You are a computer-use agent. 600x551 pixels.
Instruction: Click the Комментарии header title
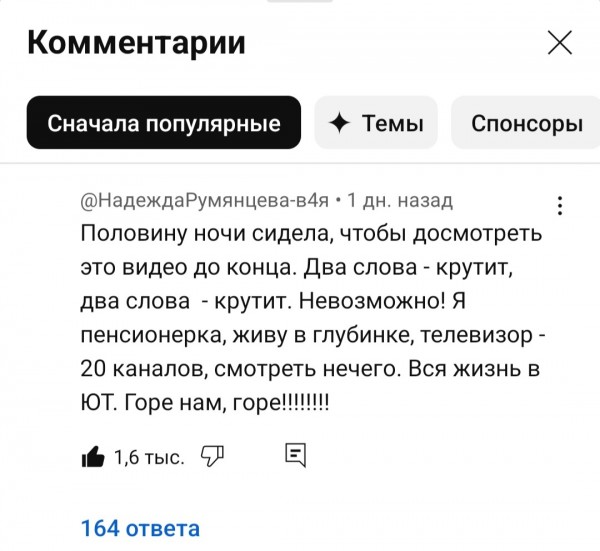137,43
